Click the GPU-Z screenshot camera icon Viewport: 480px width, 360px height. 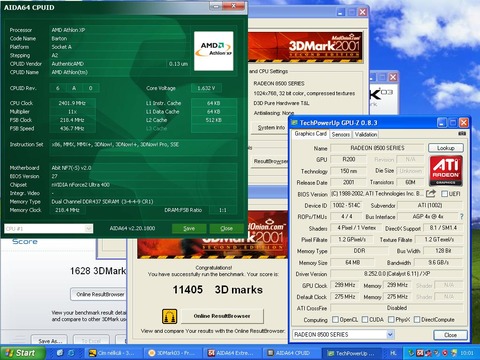click(x=462, y=133)
